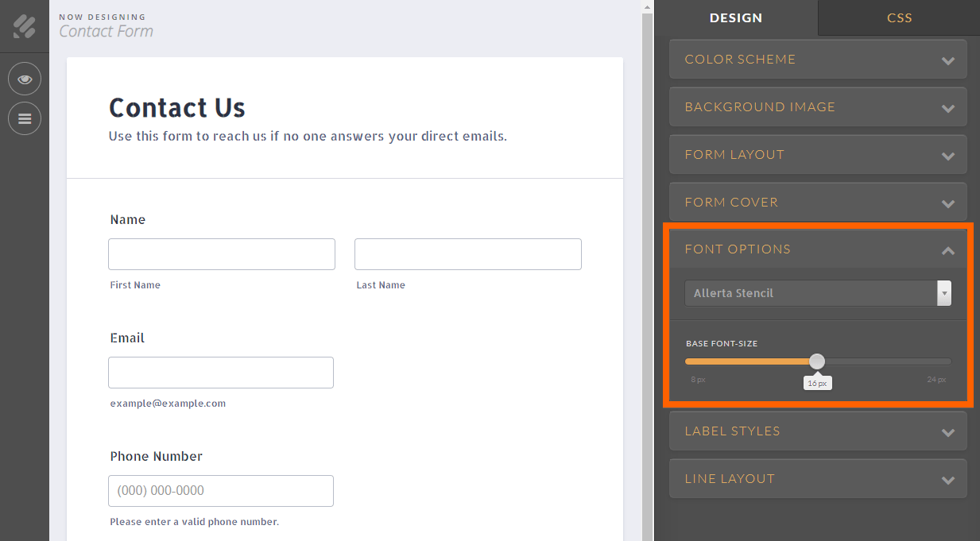
Task: Click the Phone Number input field
Action: 221,491
